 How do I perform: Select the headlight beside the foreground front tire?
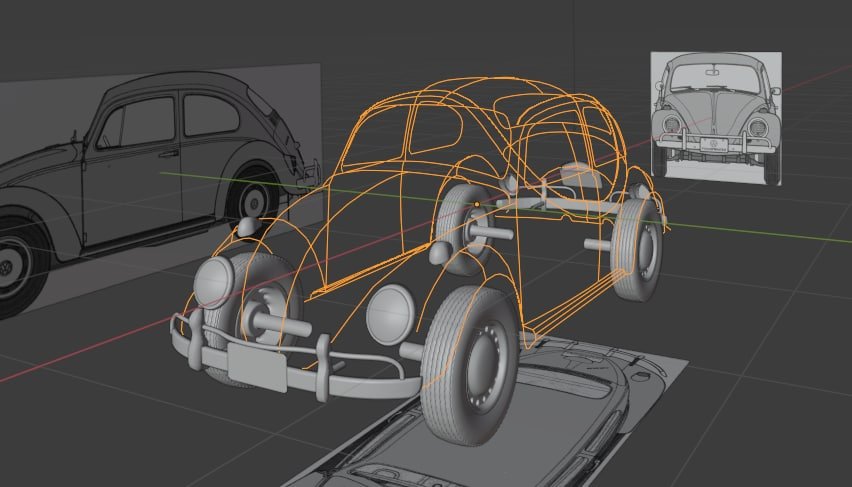390,314
